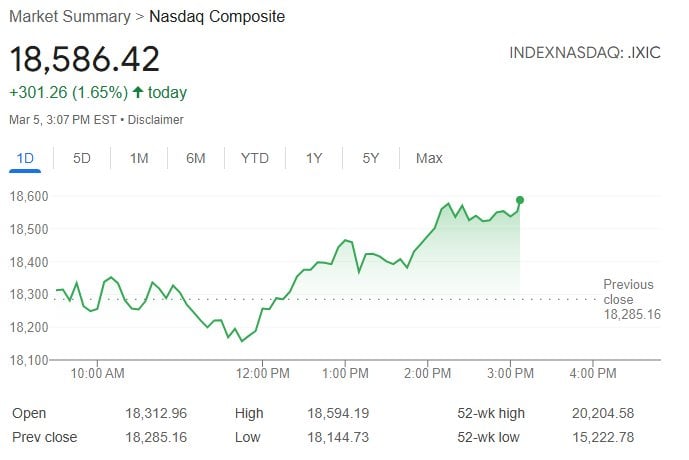
Task: Click the INDEXNASDAQ: .IXIC ticker label
Action: [585, 53]
